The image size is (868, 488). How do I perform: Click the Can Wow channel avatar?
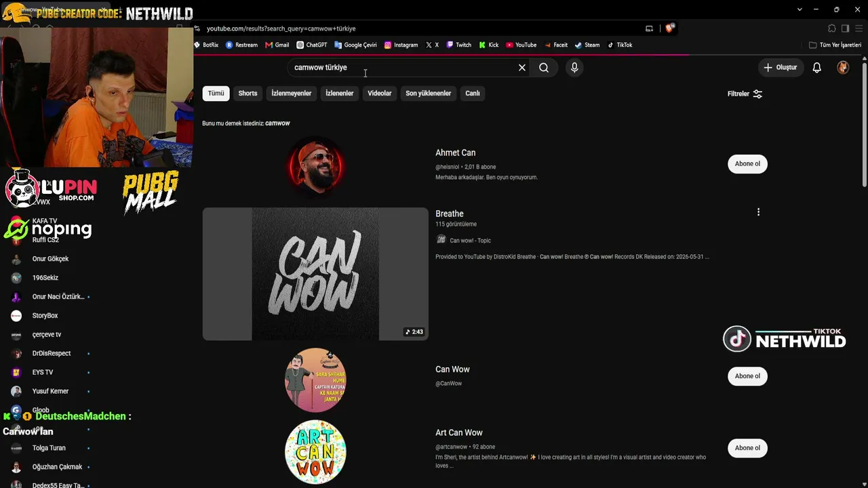point(315,380)
